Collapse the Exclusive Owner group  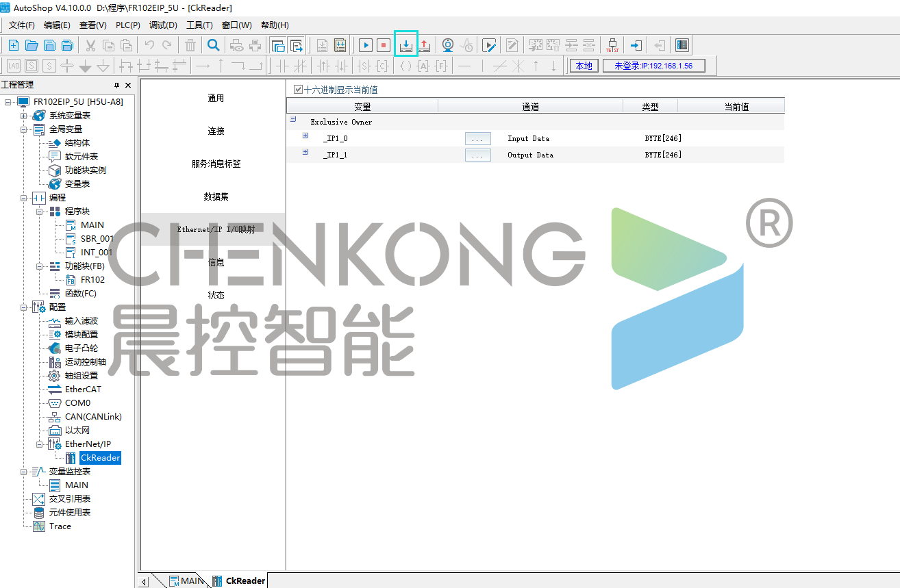tap(293, 119)
